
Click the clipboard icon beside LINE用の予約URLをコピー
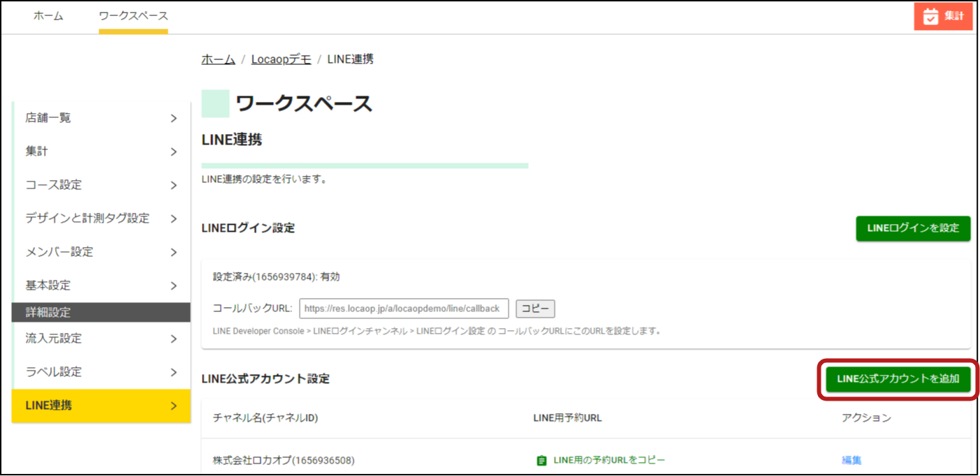(541, 461)
